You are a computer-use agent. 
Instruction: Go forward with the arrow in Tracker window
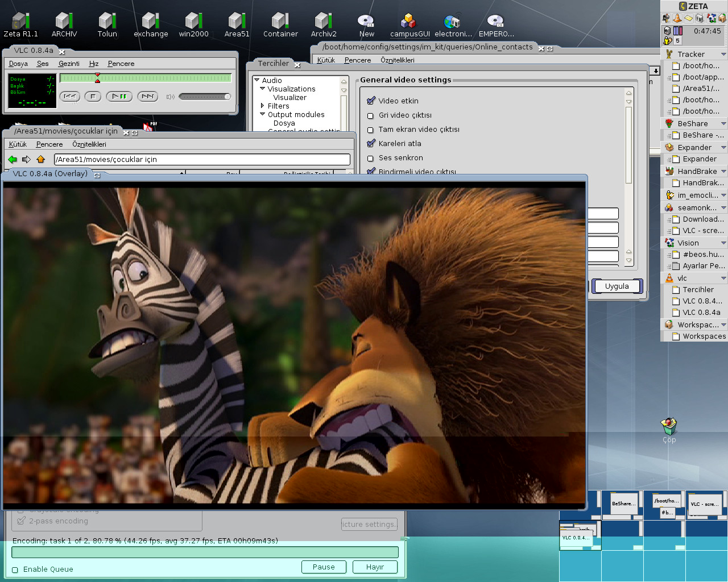click(26, 159)
